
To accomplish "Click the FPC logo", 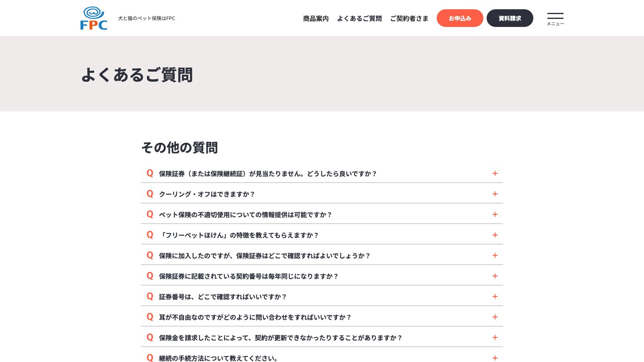I will (x=94, y=18).
